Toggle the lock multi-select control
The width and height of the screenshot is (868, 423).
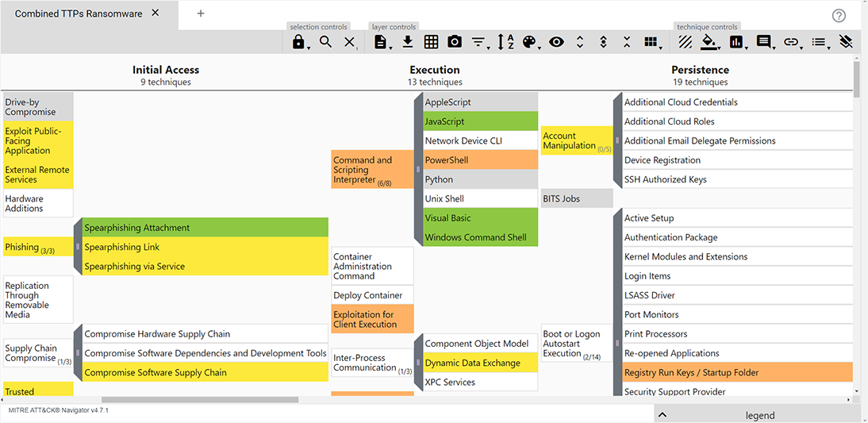coord(298,42)
